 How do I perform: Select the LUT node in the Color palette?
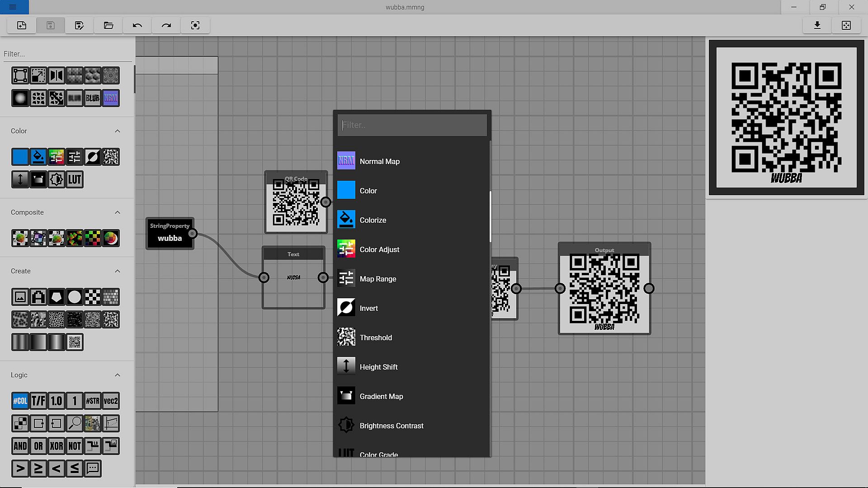(x=75, y=179)
